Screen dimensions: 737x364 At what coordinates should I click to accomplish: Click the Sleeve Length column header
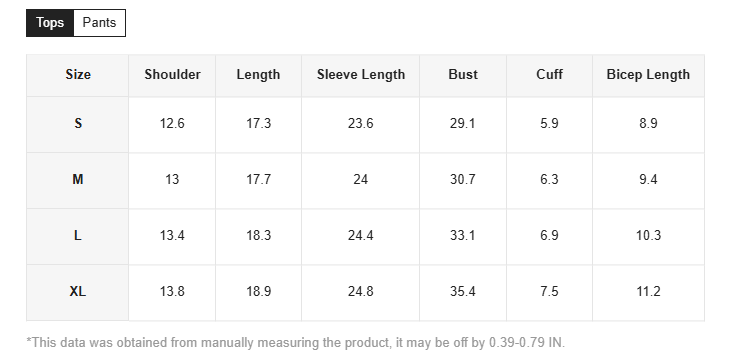[x=361, y=75]
